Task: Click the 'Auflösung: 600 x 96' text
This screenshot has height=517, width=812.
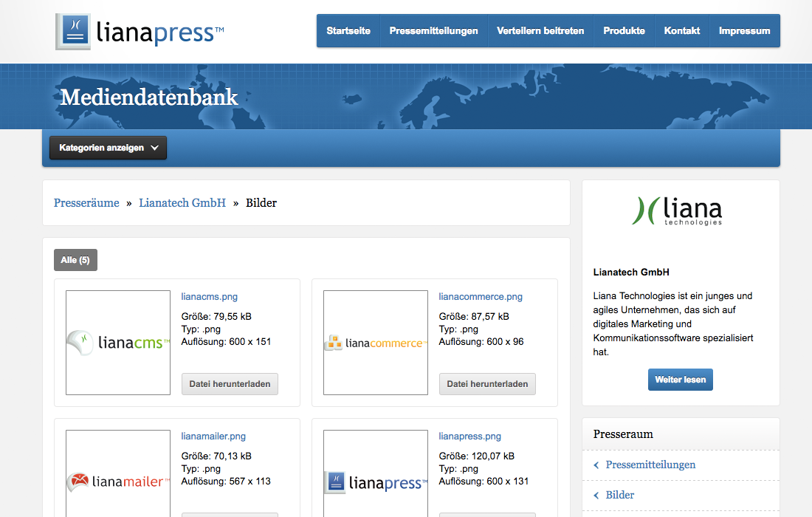Action: click(481, 342)
